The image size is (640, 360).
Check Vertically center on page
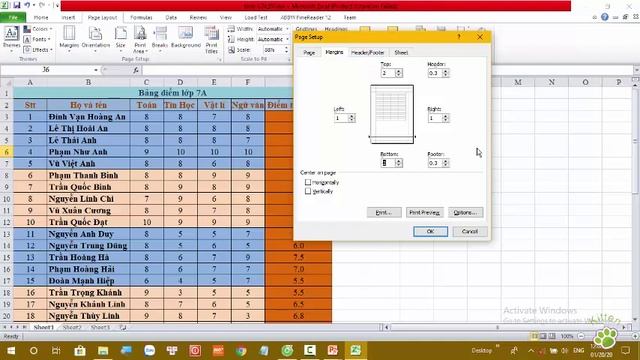(x=308, y=191)
